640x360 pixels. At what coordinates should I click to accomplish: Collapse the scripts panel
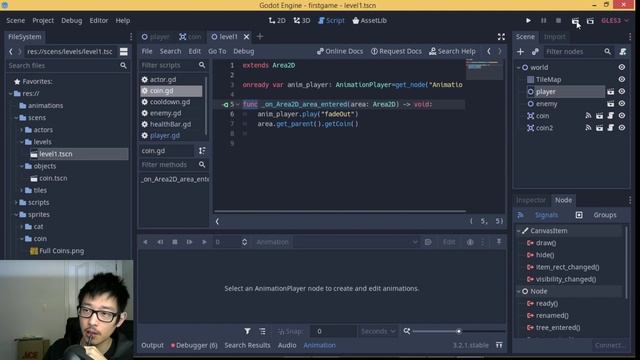(217, 221)
